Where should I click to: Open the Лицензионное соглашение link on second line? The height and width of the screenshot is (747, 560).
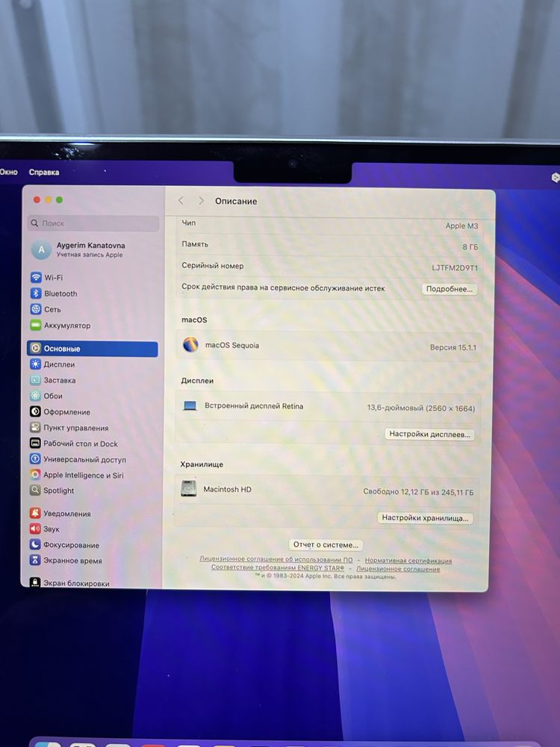pyautogui.click(x=398, y=568)
